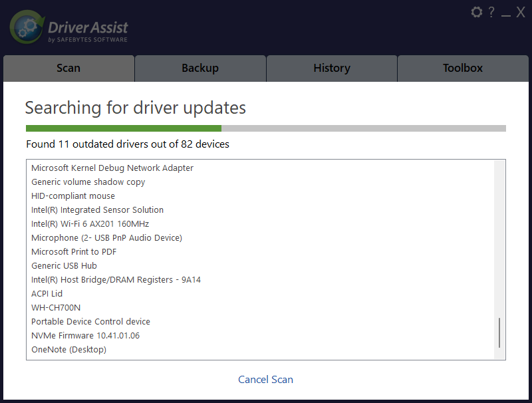Select the Microsoft Print to PDF entry

coord(73,251)
